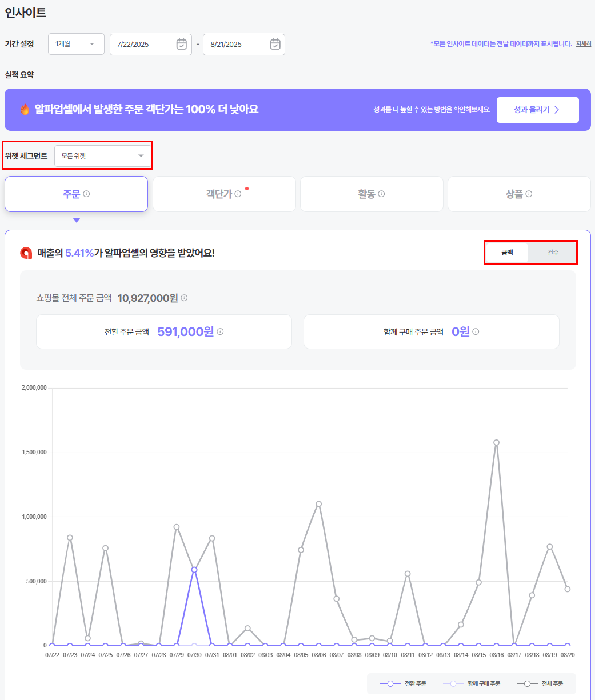
Task: Toggle 전체 주문 legend series
Action: pyautogui.click(x=540, y=683)
